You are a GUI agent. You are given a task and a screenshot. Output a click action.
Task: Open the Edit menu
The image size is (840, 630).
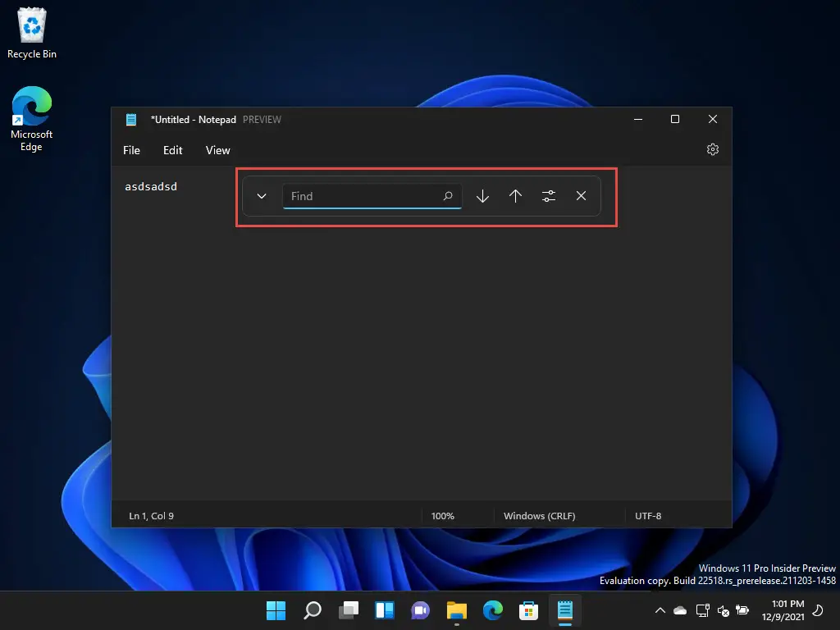coord(172,150)
